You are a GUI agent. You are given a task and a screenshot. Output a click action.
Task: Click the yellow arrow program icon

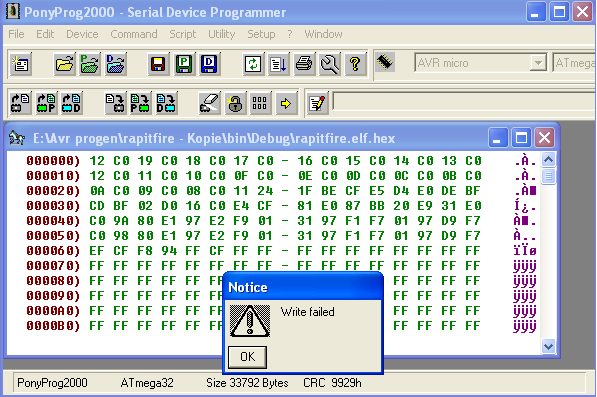[286, 103]
